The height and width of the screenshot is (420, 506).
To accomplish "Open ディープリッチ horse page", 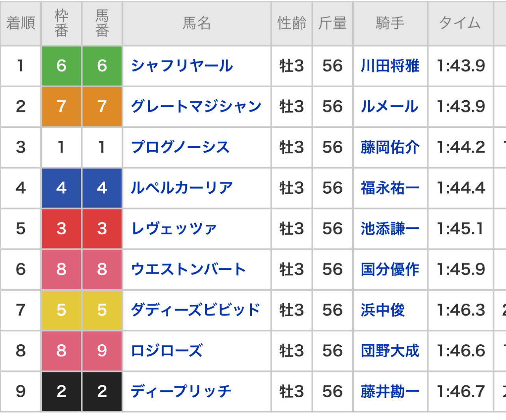I will (181, 391).
